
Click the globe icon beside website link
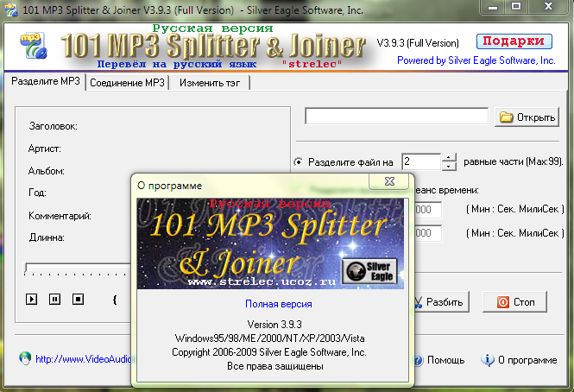point(25,358)
